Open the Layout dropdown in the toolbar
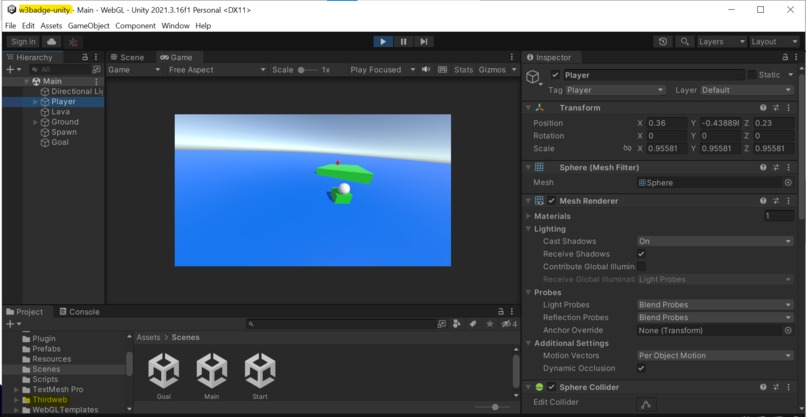This screenshot has height=417, width=806. tap(774, 42)
